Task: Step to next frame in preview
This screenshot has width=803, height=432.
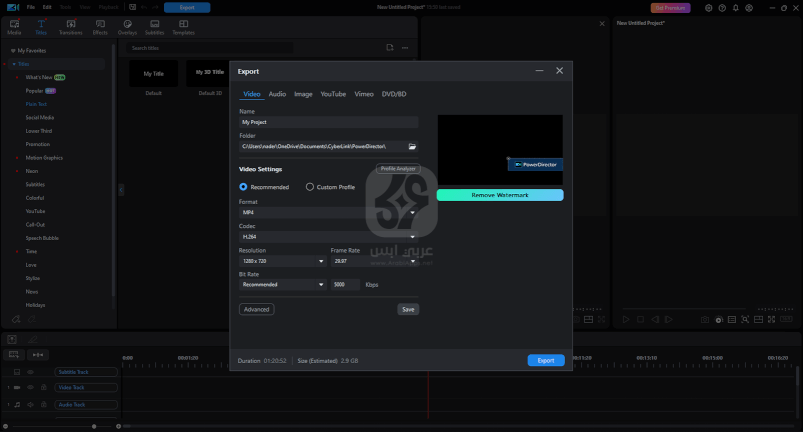Action: [669, 319]
